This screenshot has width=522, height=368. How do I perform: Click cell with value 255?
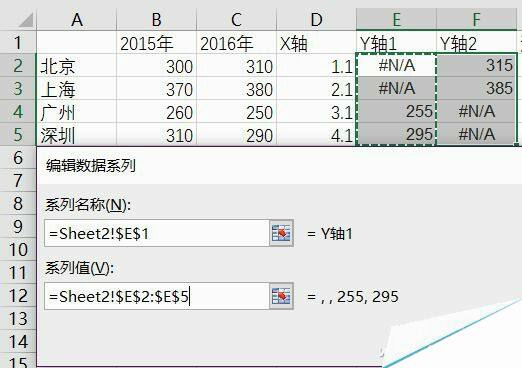click(x=396, y=111)
